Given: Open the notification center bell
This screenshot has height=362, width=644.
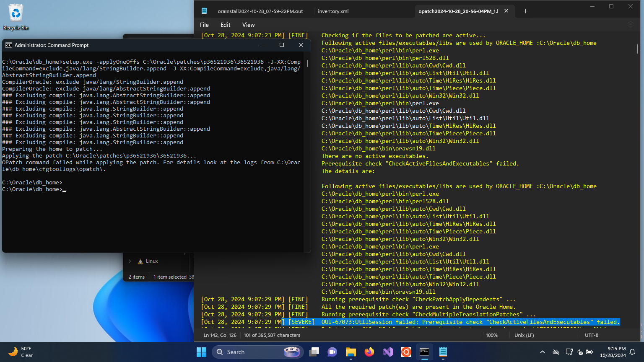Looking at the screenshot, I should (633, 352).
